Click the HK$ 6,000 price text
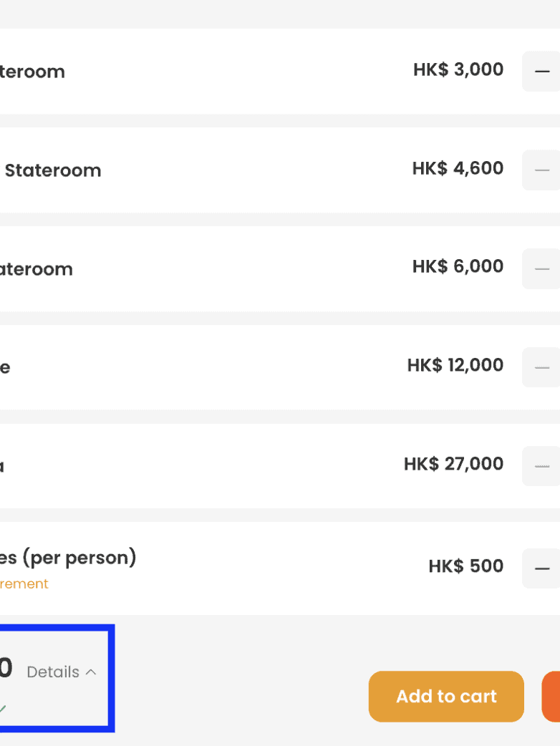This screenshot has height=746, width=560. [458, 267]
